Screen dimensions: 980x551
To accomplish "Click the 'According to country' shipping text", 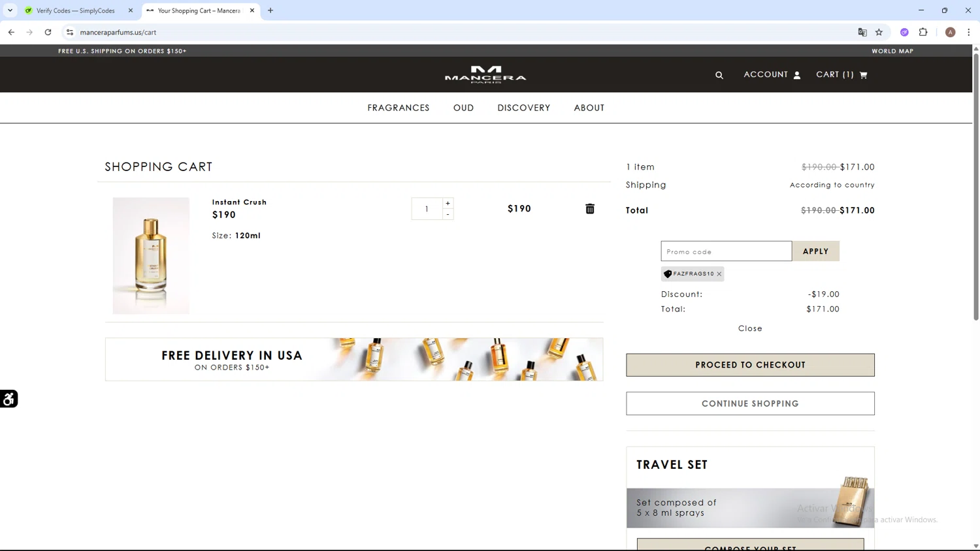I will pyautogui.click(x=832, y=185).
